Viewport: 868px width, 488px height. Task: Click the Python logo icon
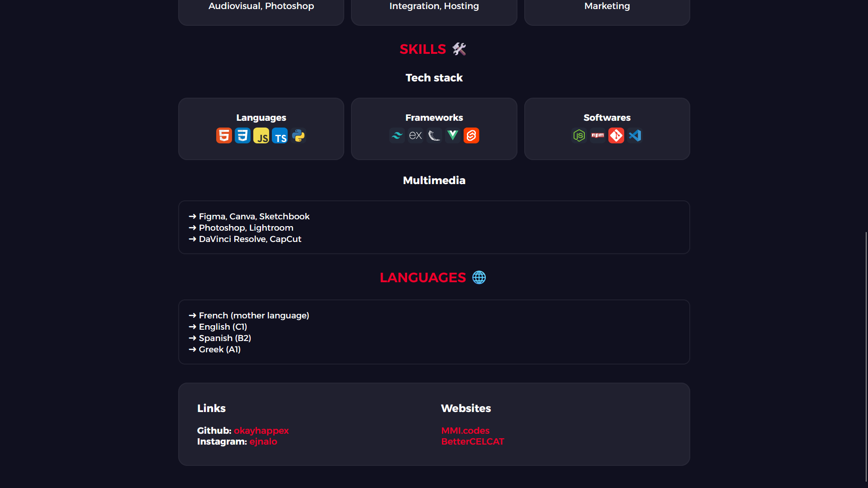click(299, 136)
